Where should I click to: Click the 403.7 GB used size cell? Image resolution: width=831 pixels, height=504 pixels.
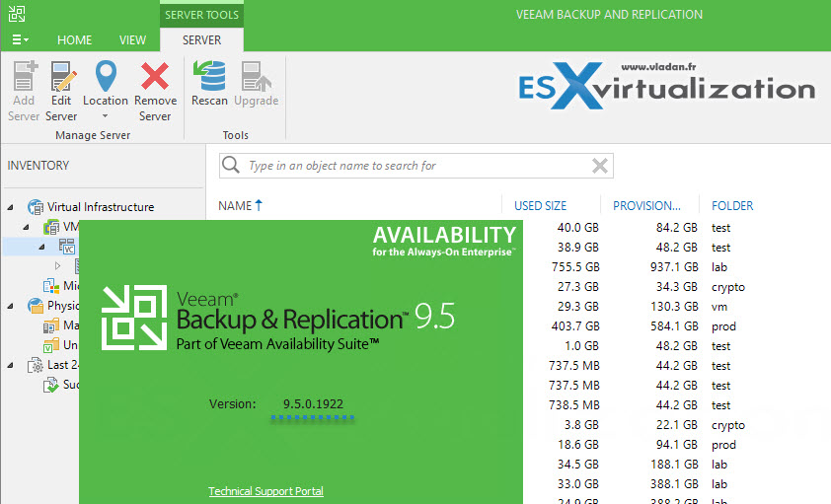(x=575, y=326)
